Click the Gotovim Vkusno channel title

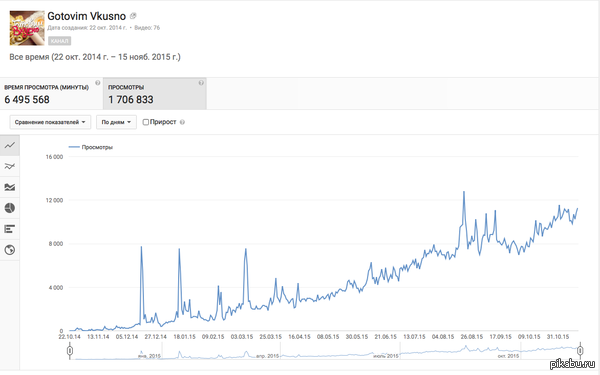[x=86, y=16]
